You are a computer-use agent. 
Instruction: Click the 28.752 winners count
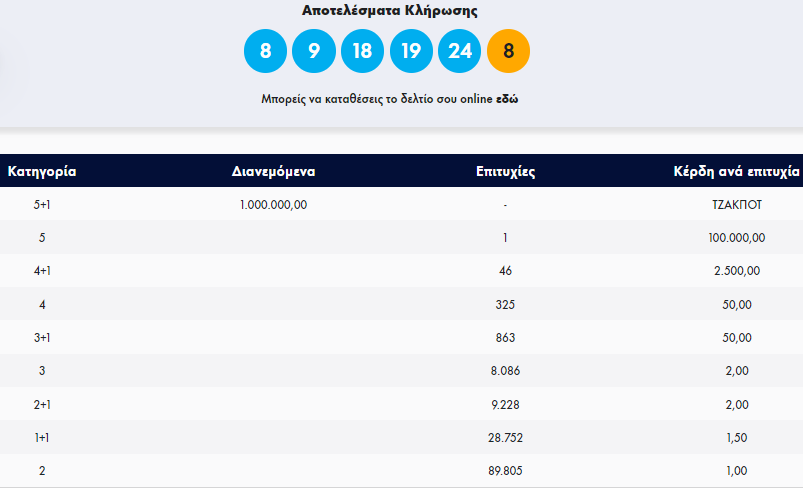(506, 437)
